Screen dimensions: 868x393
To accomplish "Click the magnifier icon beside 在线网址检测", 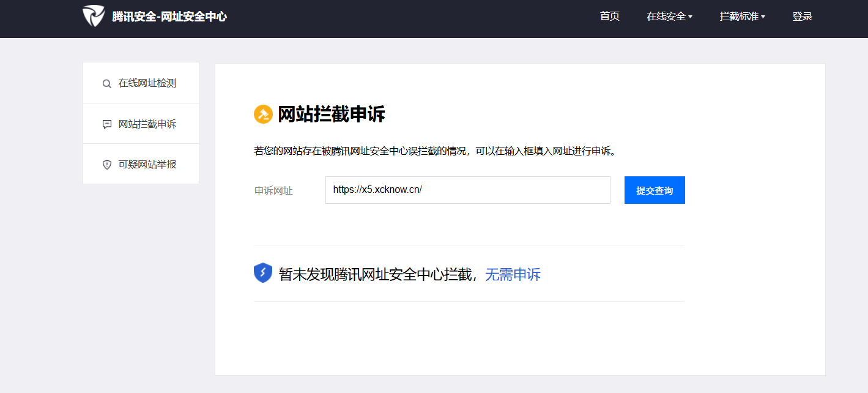I will [x=107, y=84].
